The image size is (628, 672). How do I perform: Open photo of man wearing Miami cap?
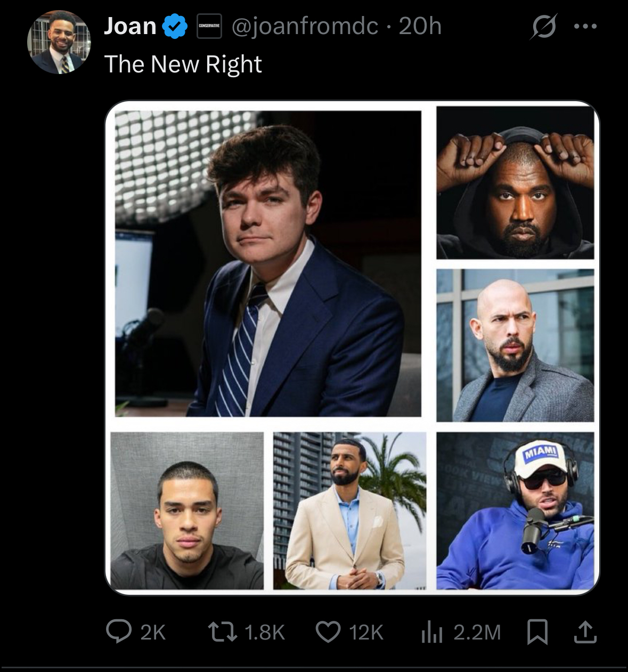point(515,510)
